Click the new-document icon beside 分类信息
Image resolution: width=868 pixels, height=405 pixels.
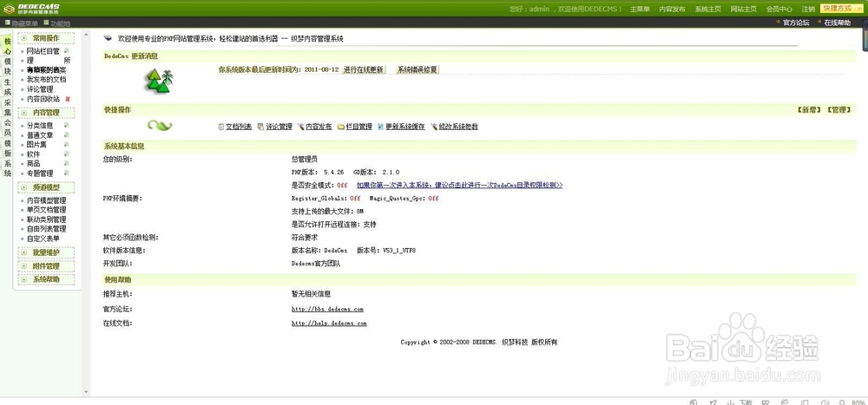(67, 126)
